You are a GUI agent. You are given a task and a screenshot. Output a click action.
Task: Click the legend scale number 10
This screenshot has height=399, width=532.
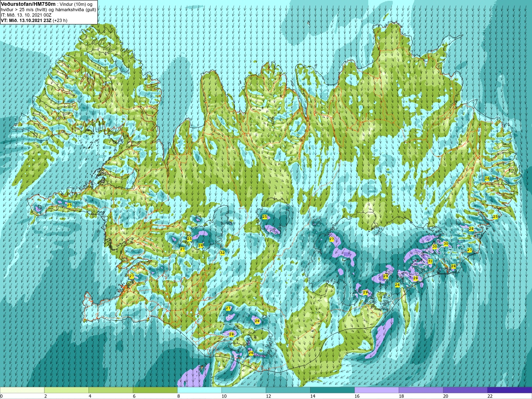coord(224,397)
